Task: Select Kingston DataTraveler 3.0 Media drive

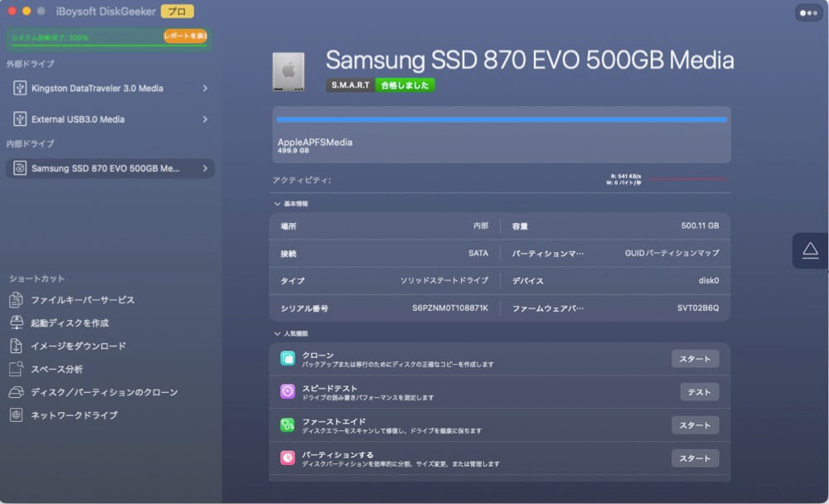Action: click(x=110, y=89)
